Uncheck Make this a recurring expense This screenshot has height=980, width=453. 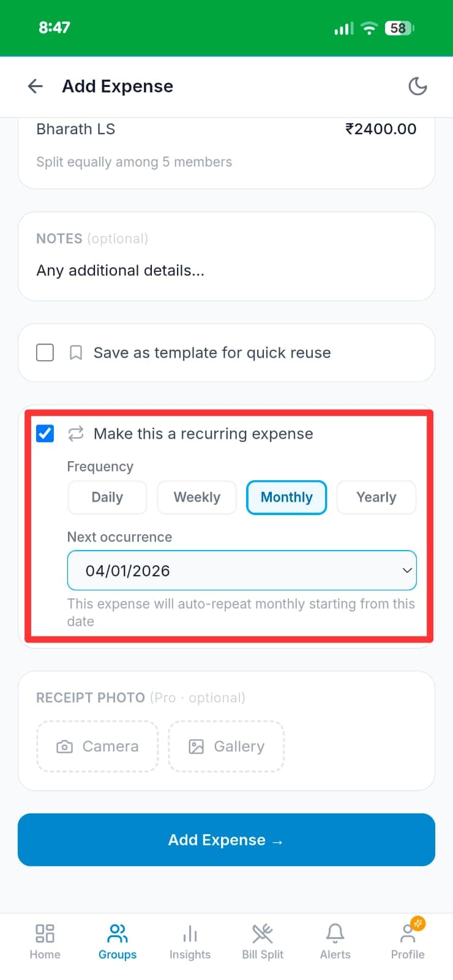point(44,434)
